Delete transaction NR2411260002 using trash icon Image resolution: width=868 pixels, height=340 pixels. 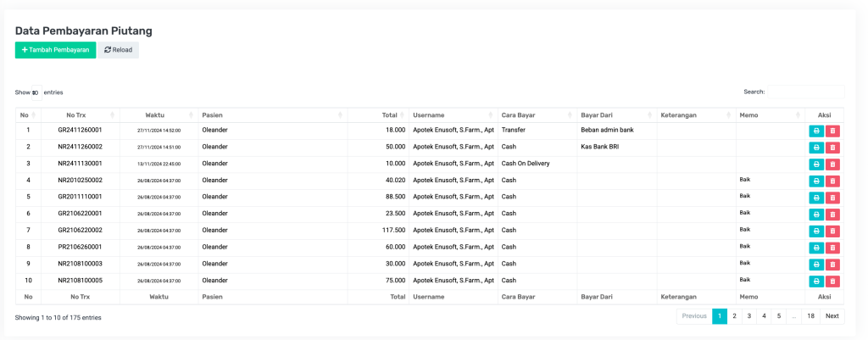click(x=832, y=148)
